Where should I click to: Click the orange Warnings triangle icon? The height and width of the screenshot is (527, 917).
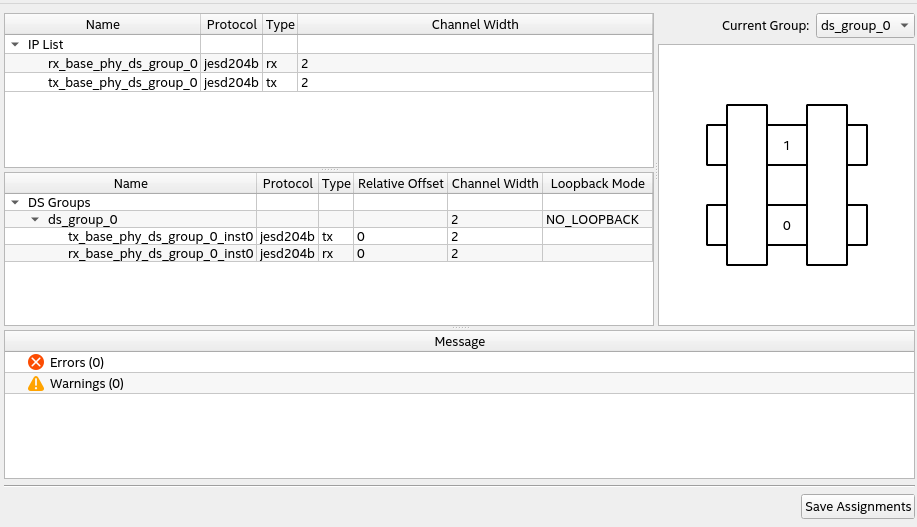pos(36,383)
